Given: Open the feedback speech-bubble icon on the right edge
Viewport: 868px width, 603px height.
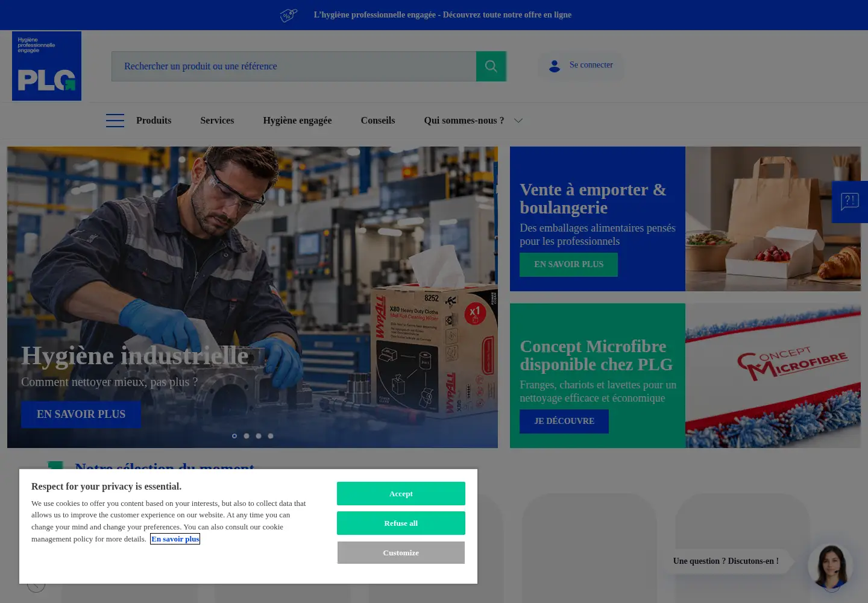Looking at the screenshot, I should pos(850,202).
